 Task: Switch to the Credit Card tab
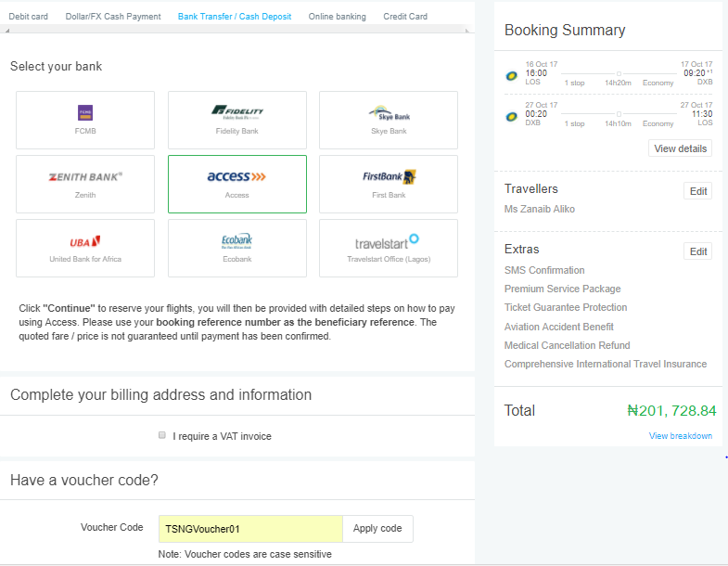405,17
